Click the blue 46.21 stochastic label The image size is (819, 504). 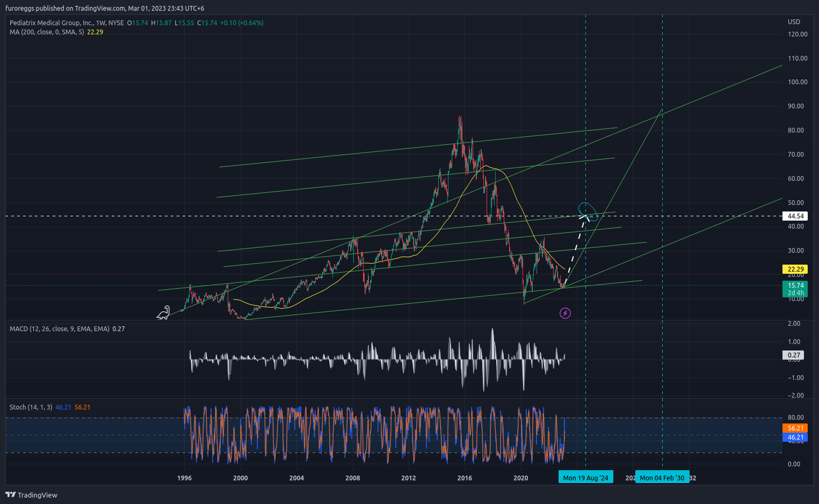[795, 437]
